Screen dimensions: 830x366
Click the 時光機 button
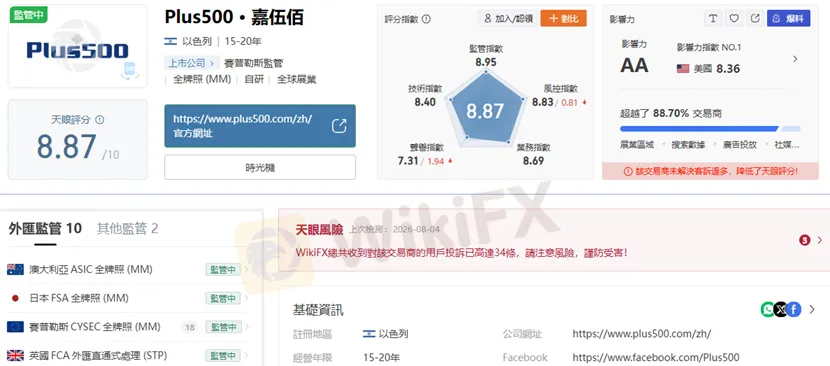click(260, 167)
